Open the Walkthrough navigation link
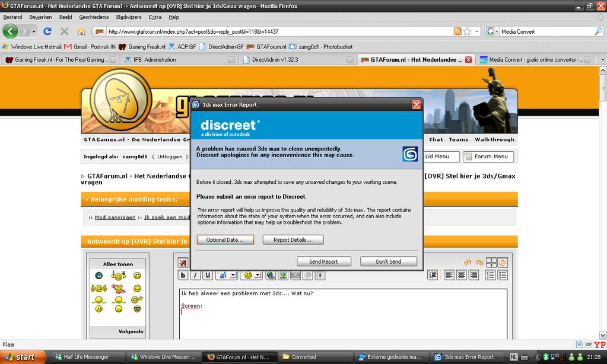 [x=494, y=140]
